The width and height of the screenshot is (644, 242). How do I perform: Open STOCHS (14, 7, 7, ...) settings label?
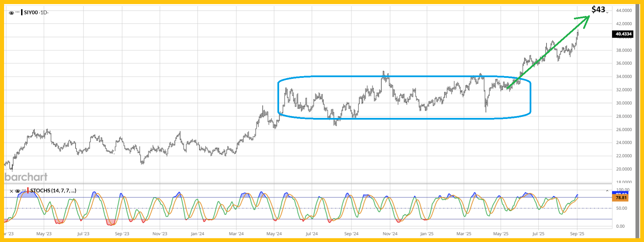pos(53,191)
